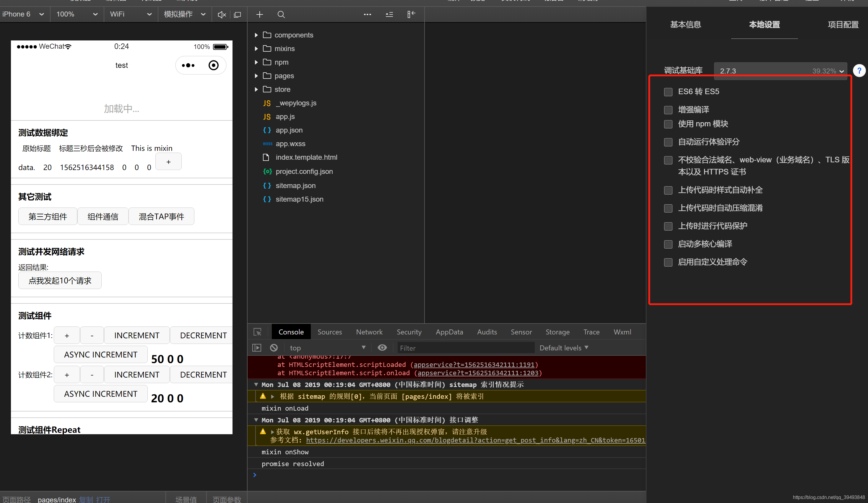Tap the mini program capsule close circle

[x=214, y=65]
